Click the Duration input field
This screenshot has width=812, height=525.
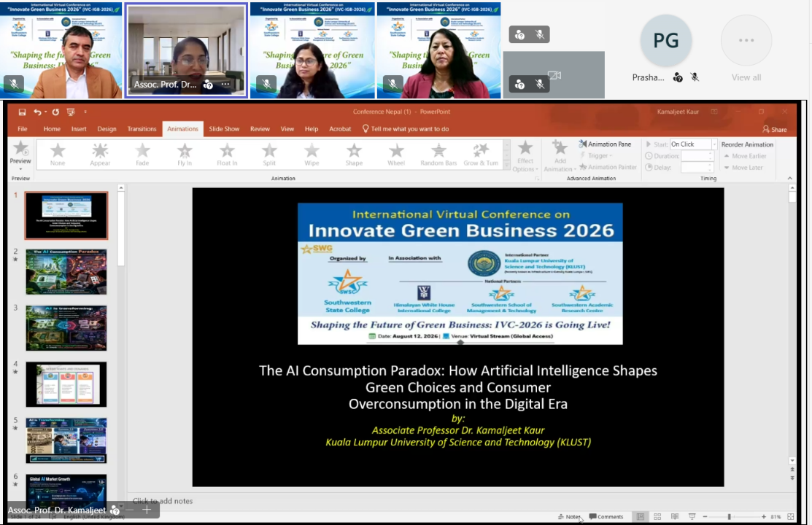point(695,156)
